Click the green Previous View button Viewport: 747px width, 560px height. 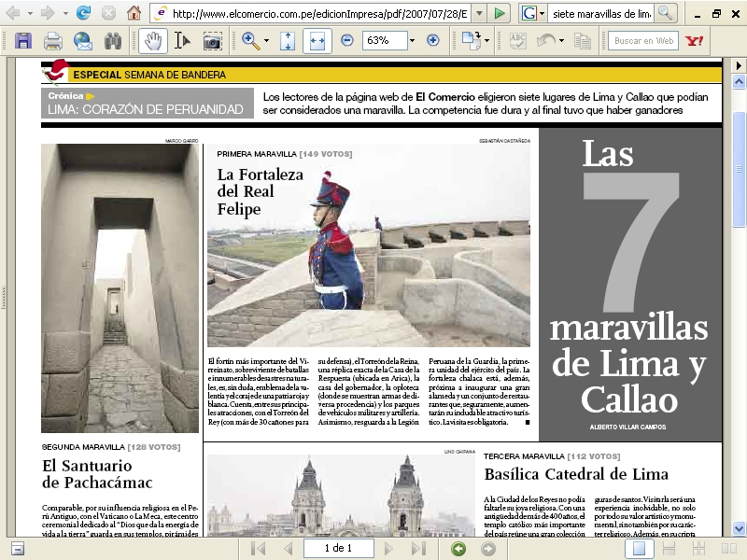pos(458,549)
